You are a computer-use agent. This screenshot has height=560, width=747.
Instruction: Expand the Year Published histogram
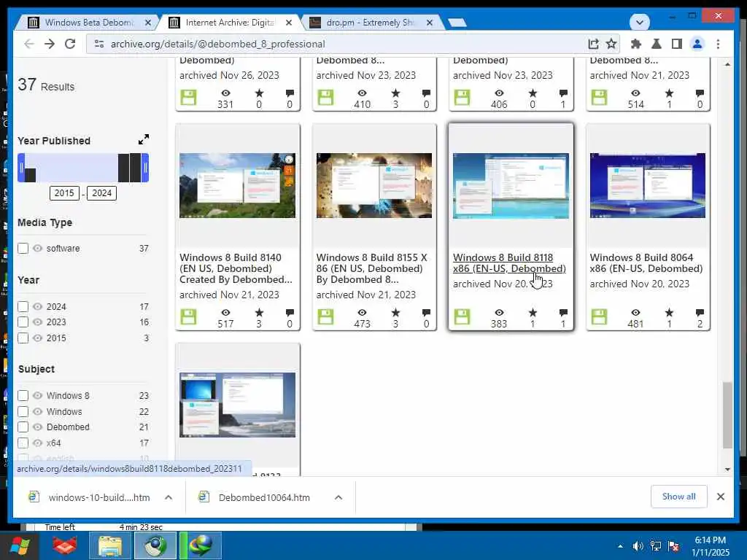144,139
